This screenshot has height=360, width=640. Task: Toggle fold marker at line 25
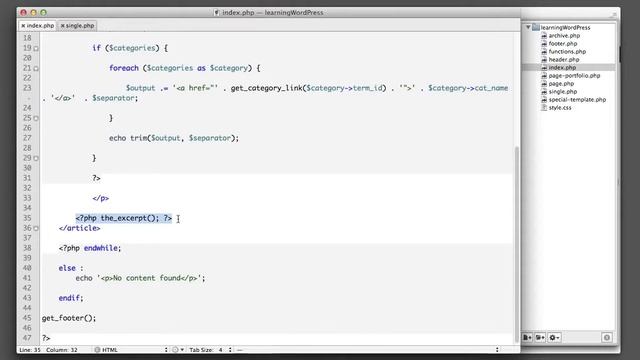(36, 118)
